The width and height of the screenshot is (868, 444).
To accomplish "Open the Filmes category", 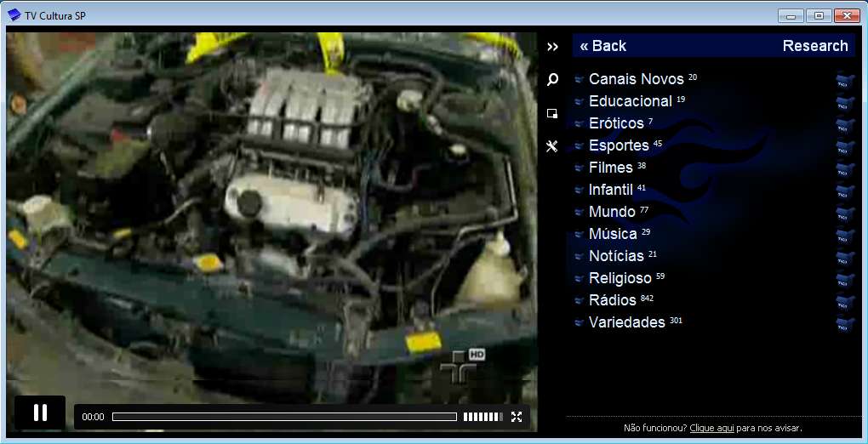I will (x=611, y=168).
